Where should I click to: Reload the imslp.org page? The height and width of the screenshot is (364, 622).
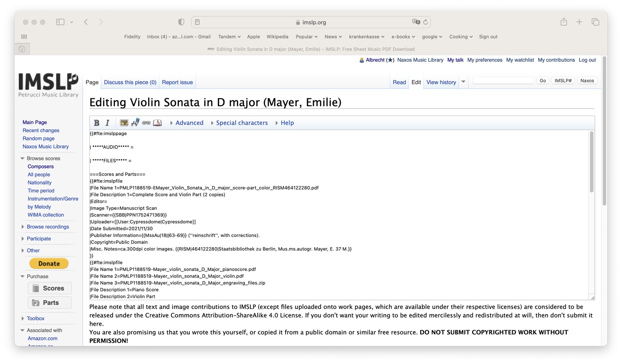(x=426, y=22)
